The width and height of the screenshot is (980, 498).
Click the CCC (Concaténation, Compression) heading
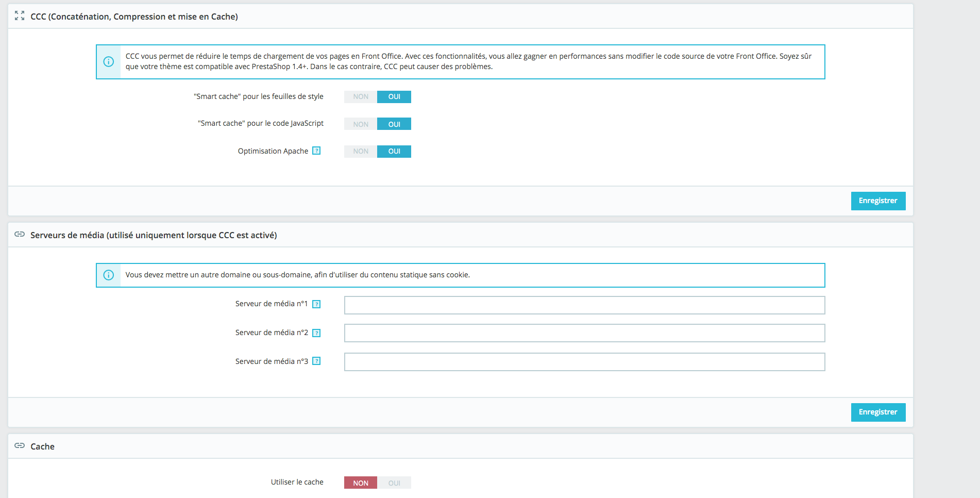pos(134,16)
